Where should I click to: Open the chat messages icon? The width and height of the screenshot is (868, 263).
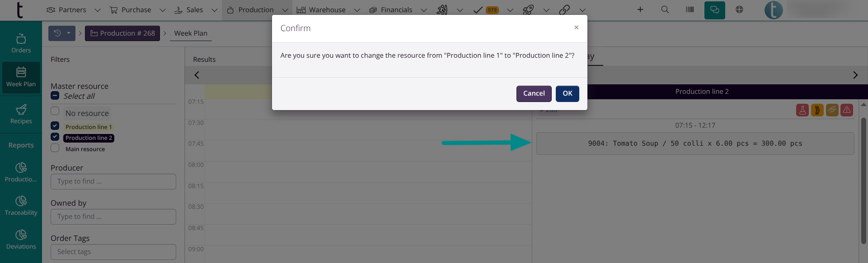[714, 10]
